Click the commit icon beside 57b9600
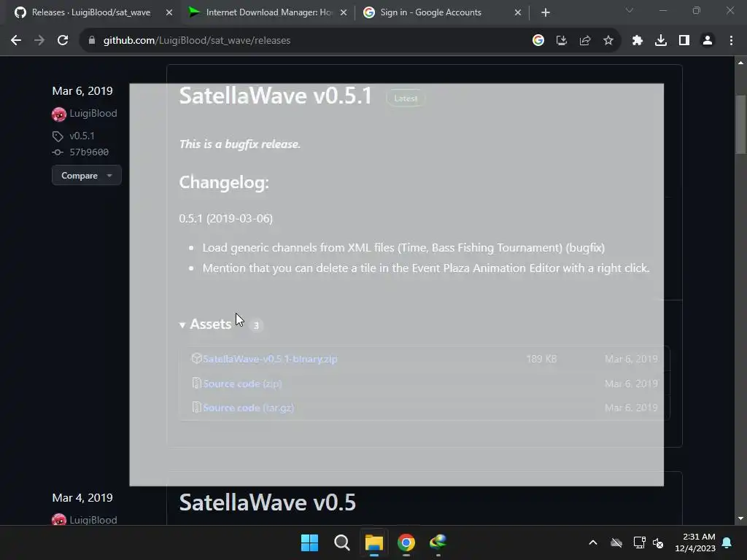The height and width of the screenshot is (560, 747). pyautogui.click(x=58, y=152)
